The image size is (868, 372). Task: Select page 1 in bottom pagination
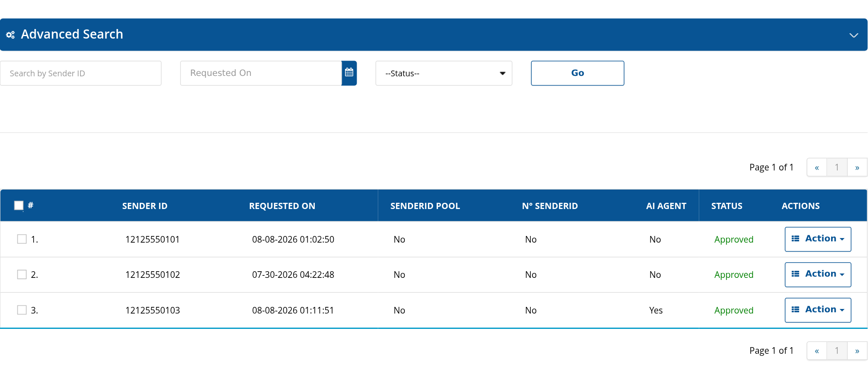click(837, 350)
